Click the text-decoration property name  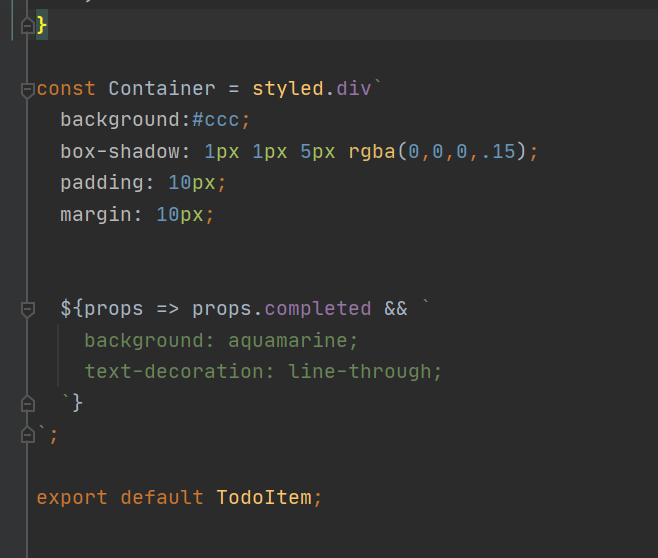click(x=174, y=372)
